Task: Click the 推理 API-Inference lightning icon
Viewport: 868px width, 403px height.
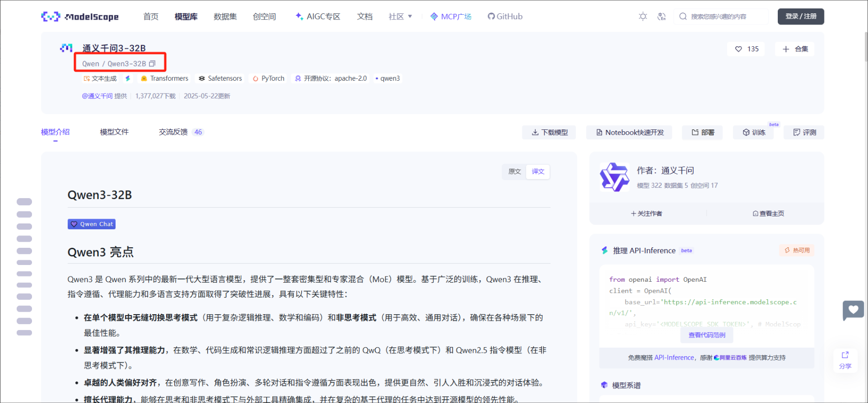Action: [604, 250]
